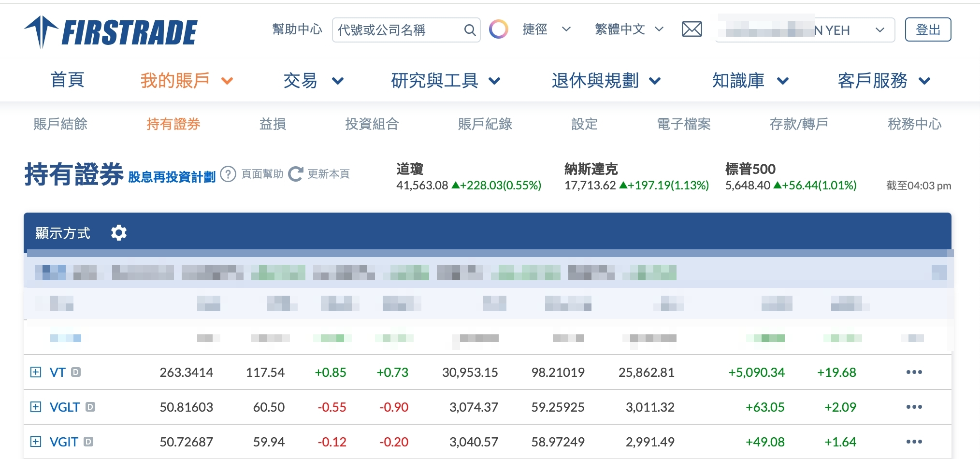Screen dimensions: 980x459
Task: Click VT gain +5,090.34
Action: (x=757, y=373)
